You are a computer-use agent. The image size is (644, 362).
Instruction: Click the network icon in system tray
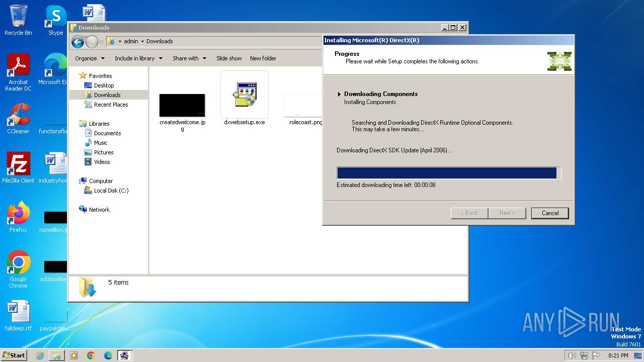pos(584,355)
